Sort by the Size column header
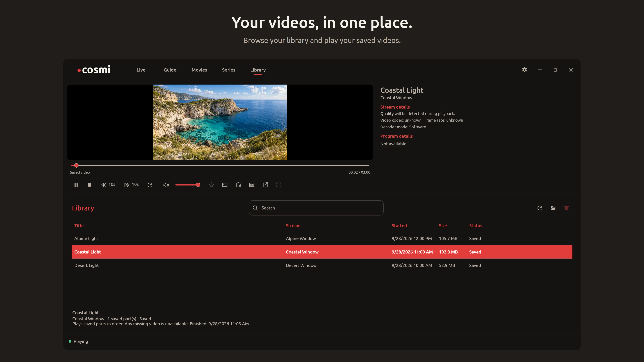This screenshot has height=362, width=644. (443, 226)
